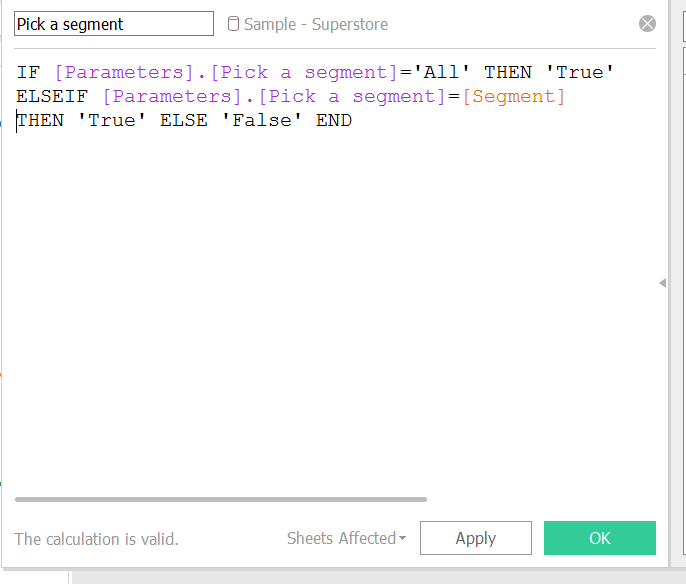Click the 'True' string on the first line

tap(579, 72)
